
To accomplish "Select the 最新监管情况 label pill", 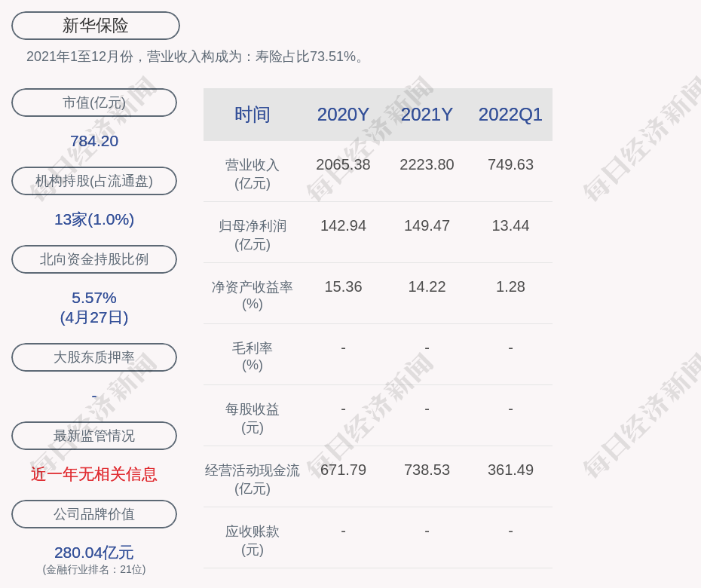I will [94, 436].
